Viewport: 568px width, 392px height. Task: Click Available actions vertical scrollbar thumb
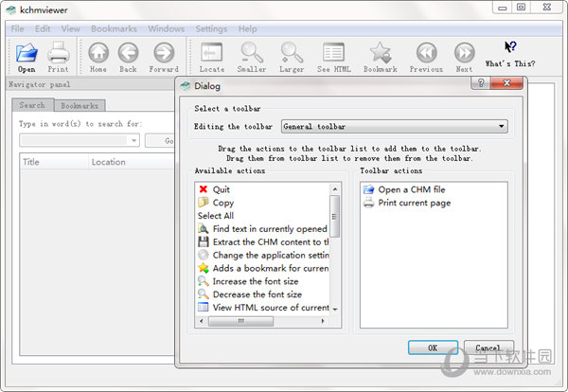click(335, 216)
